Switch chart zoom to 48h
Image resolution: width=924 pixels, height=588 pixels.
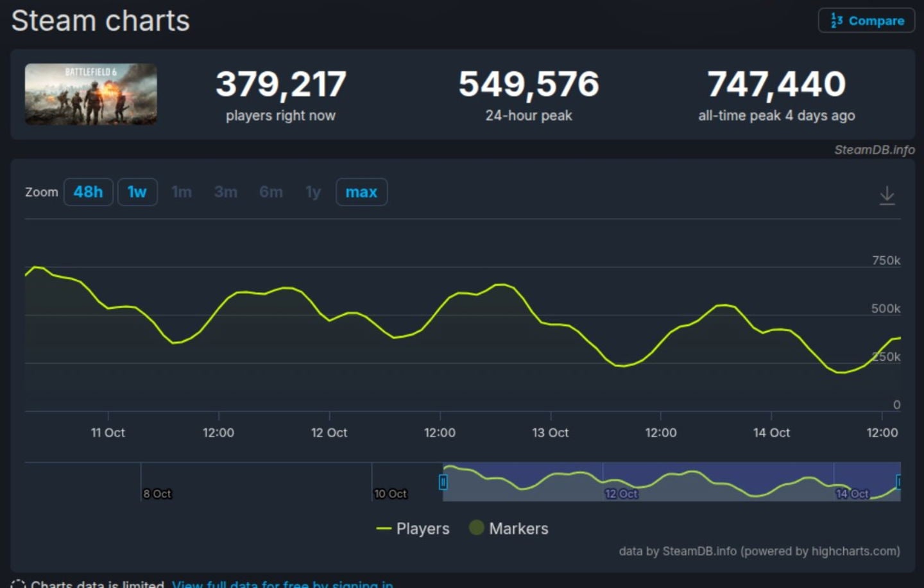coord(89,191)
